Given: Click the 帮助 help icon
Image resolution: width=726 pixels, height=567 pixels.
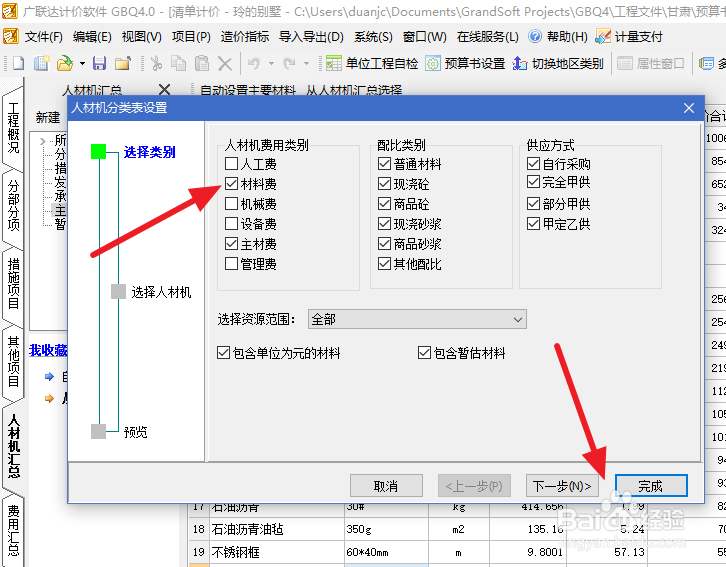Looking at the screenshot, I should click(535, 36).
